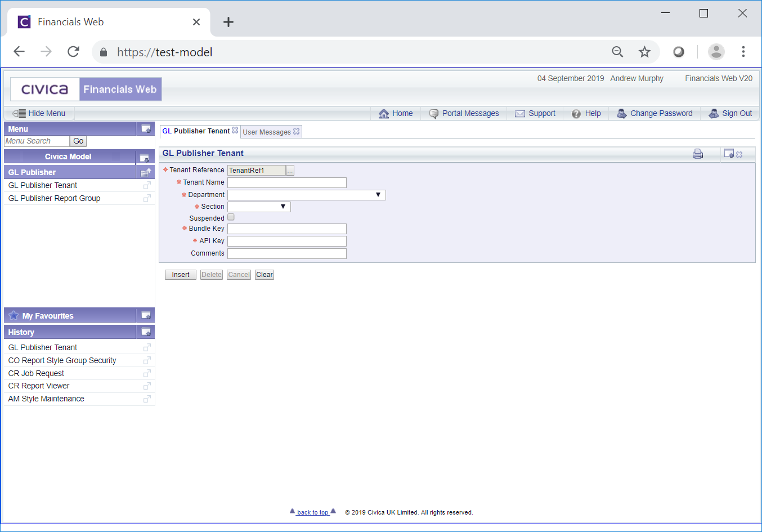Close the GL Publisher Tenant form panel
The image size is (762, 532).
(x=739, y=154)
